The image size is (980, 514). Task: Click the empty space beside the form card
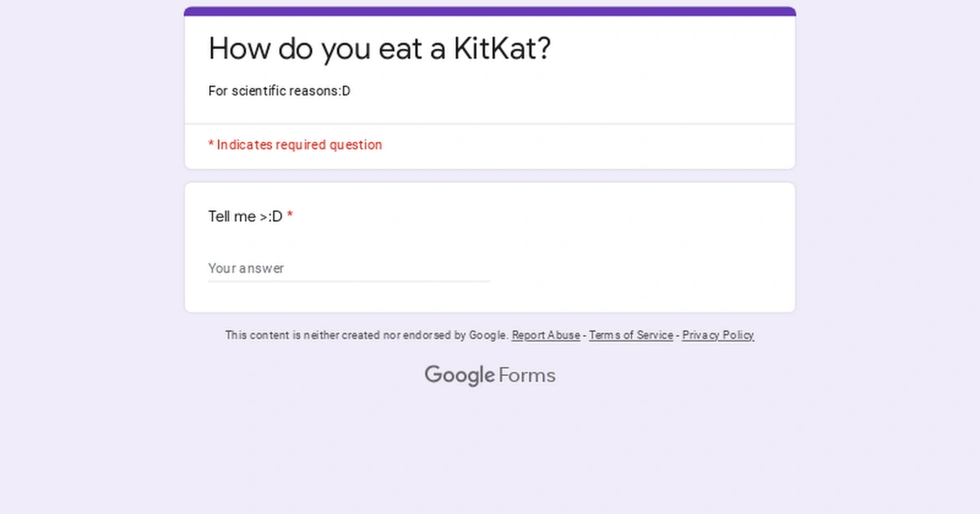(x=90, y=245)
